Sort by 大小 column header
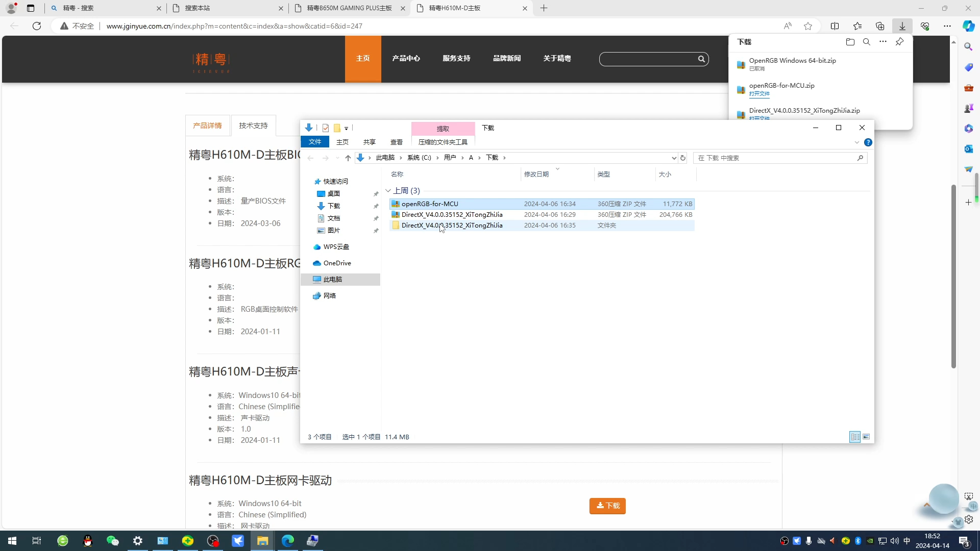980x551 pixels. 675,174
